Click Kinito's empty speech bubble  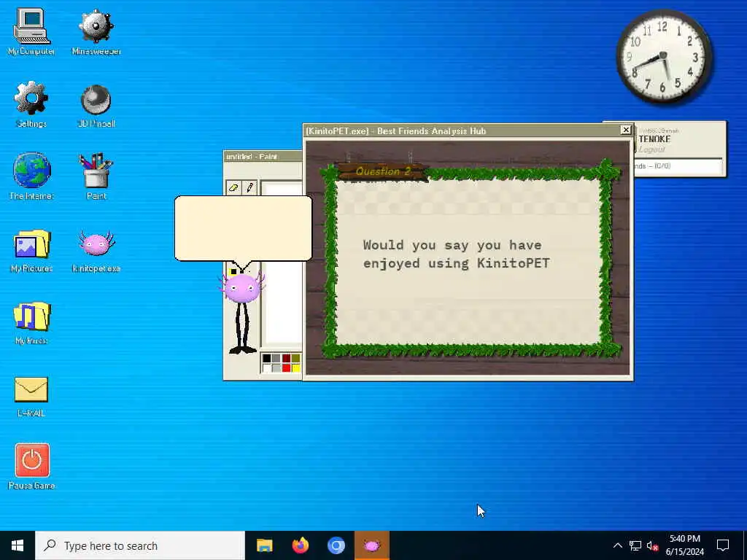point(244,228)
